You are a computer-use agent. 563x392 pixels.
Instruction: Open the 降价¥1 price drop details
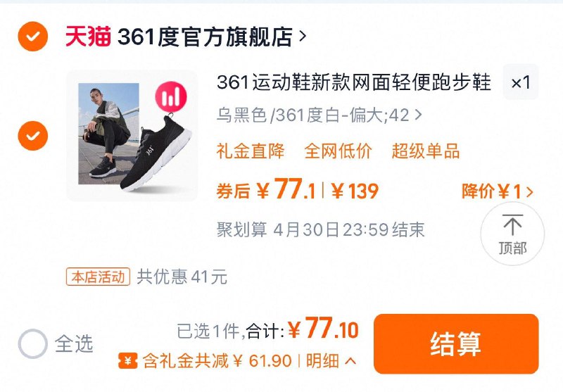pos(498,191)
